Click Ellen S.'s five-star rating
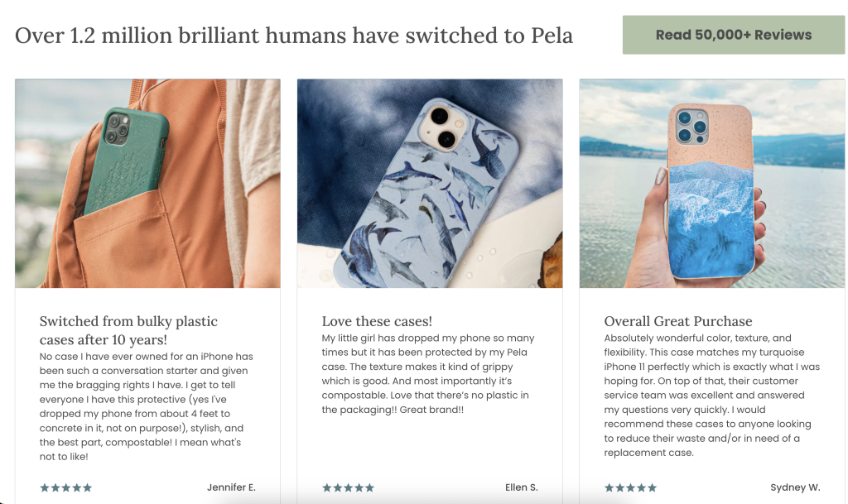 (x=348, y=487)
